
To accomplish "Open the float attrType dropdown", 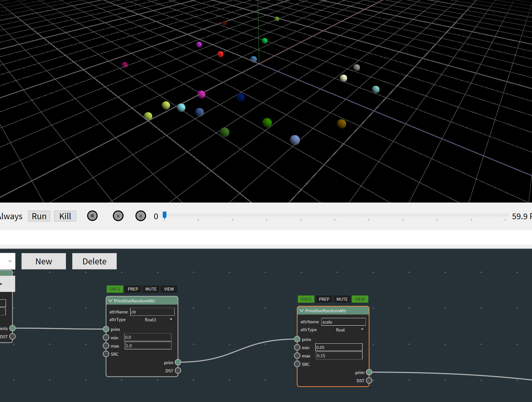I will tap(350, 330).
